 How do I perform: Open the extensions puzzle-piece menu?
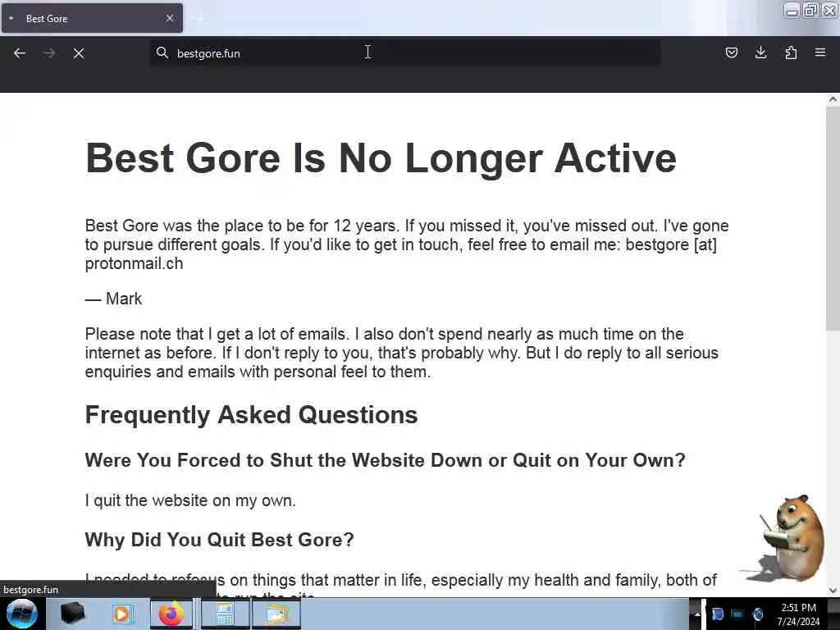coord(791,52)
